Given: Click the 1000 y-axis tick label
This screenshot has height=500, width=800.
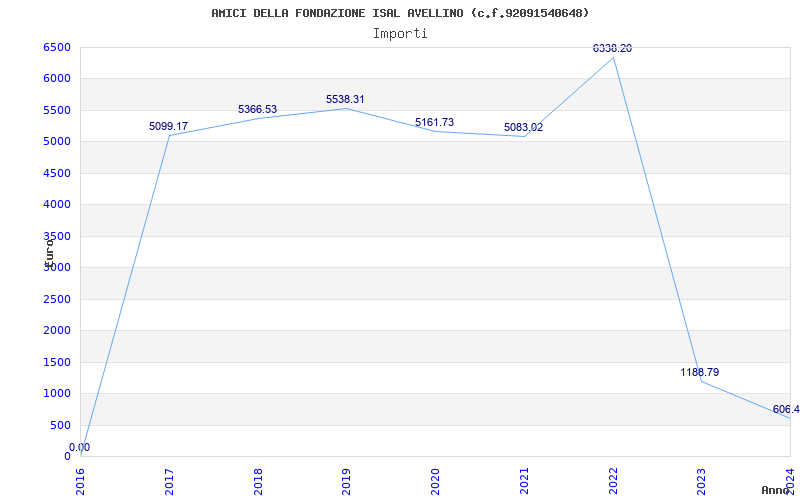Looking at the screenshot, I should click(57, 393).
